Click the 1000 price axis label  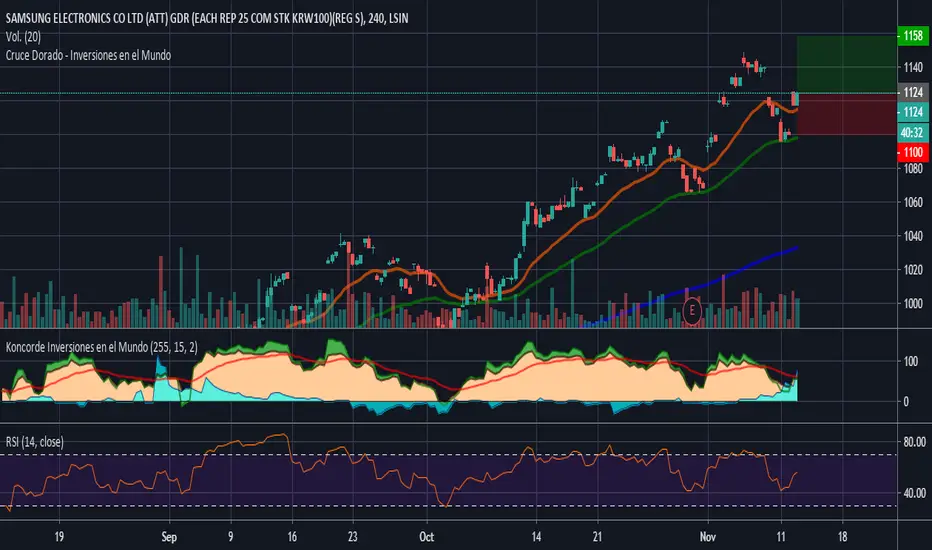tap(913, 303)
